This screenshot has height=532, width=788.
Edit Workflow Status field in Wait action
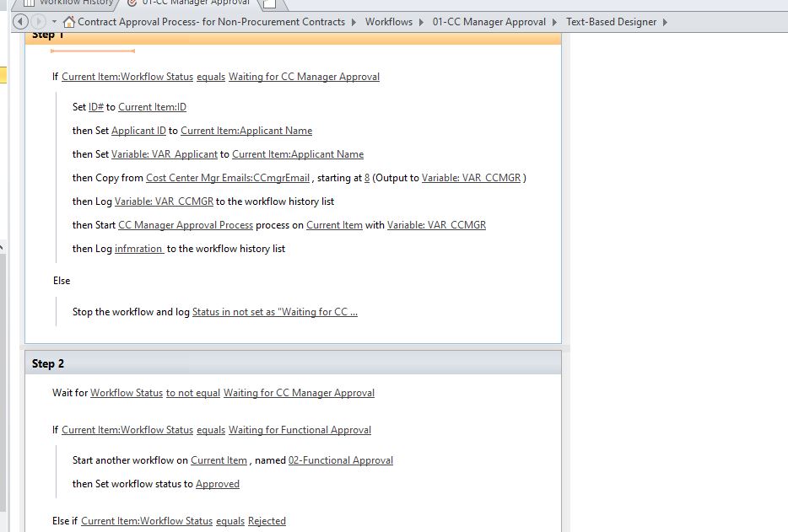127,393
